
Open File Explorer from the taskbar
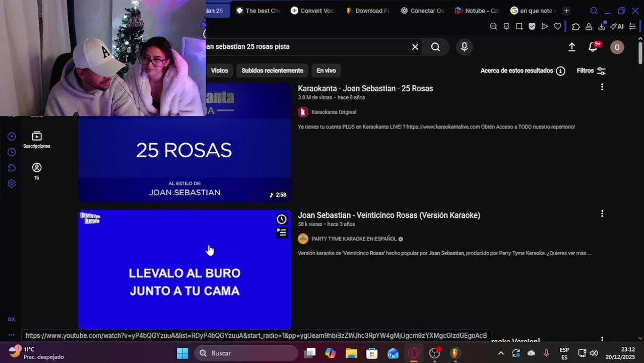[x=351, y=353]
